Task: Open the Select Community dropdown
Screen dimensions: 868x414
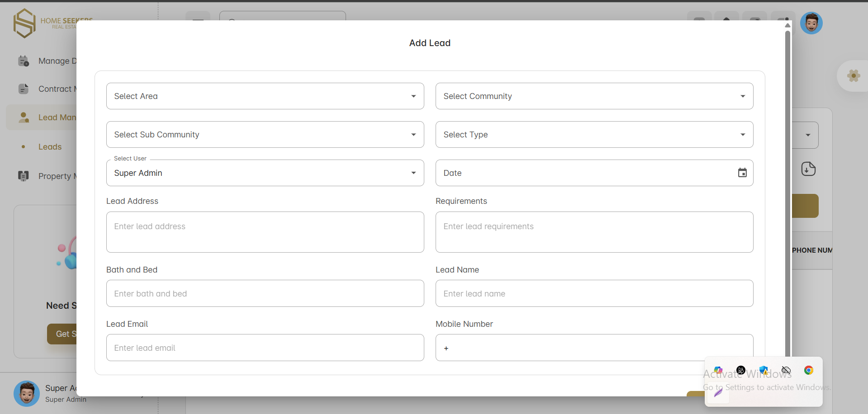Action: [594, 96]
